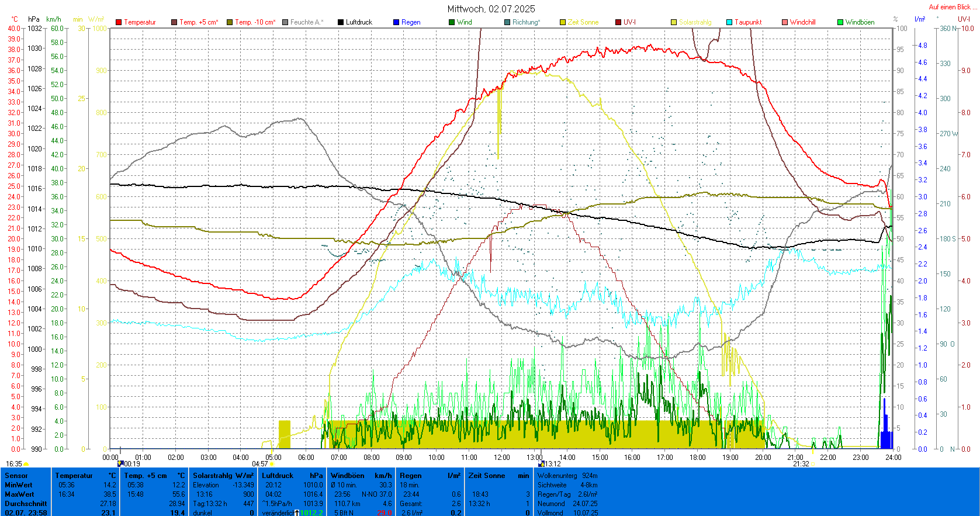Viewport: 980px width, 516px height.
Task: Click the pink Windchill legend swatch
Action: click(x=785, y=22)
